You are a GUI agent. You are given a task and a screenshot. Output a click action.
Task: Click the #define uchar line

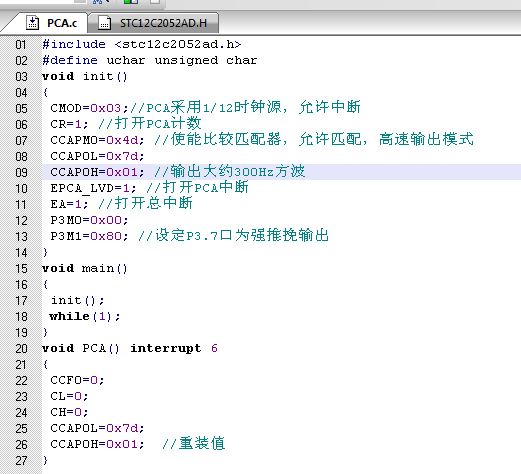click(x=150, y=60)
